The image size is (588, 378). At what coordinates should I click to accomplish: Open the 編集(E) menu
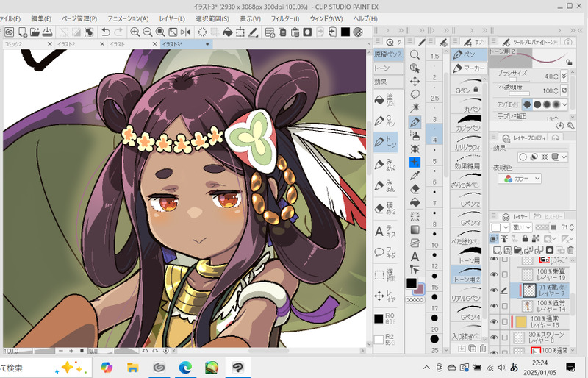[41, 18]
